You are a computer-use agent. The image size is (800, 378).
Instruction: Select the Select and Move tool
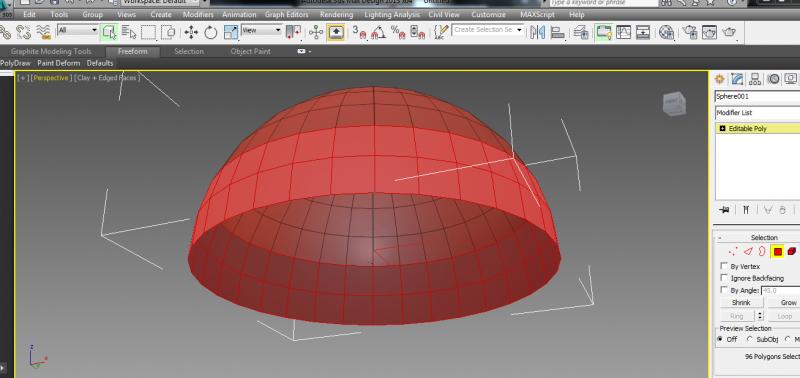[191, 33]
